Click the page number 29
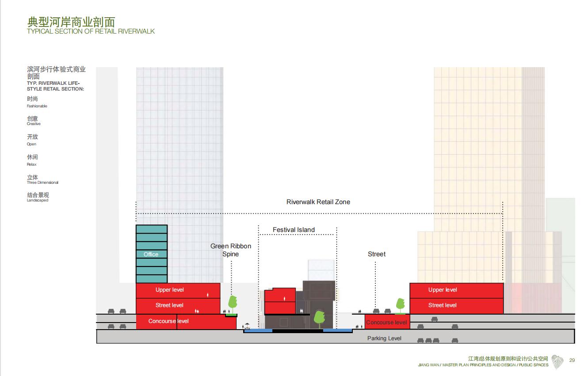Viewport: 588px width, 376px height. [x=572, y=360]
